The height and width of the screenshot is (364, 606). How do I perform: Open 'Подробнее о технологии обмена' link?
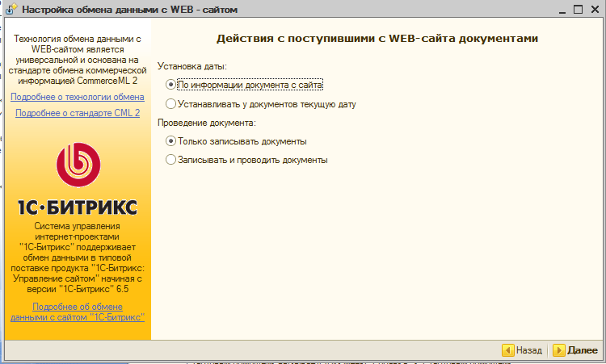(x=78, y=97)
